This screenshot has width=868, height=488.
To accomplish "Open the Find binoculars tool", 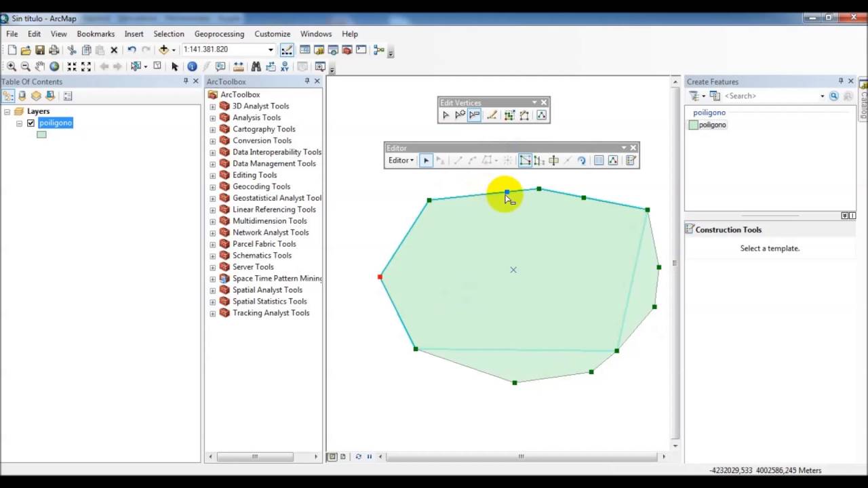I will point(256,66).
